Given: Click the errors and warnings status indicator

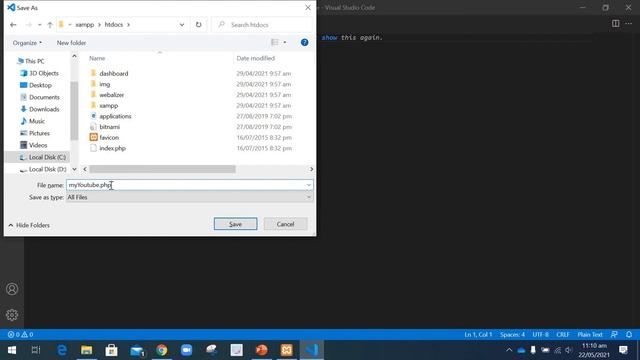Looking at the screenshot, I should pos(20,335).
